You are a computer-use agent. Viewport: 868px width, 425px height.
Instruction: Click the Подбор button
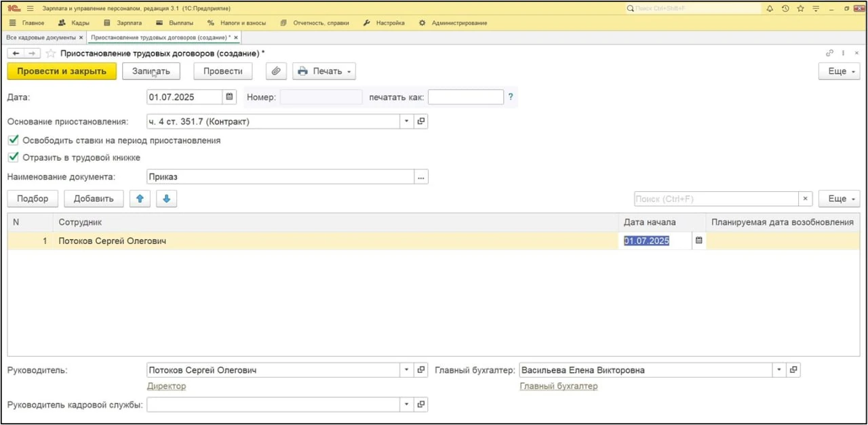(x=33, y=199)
